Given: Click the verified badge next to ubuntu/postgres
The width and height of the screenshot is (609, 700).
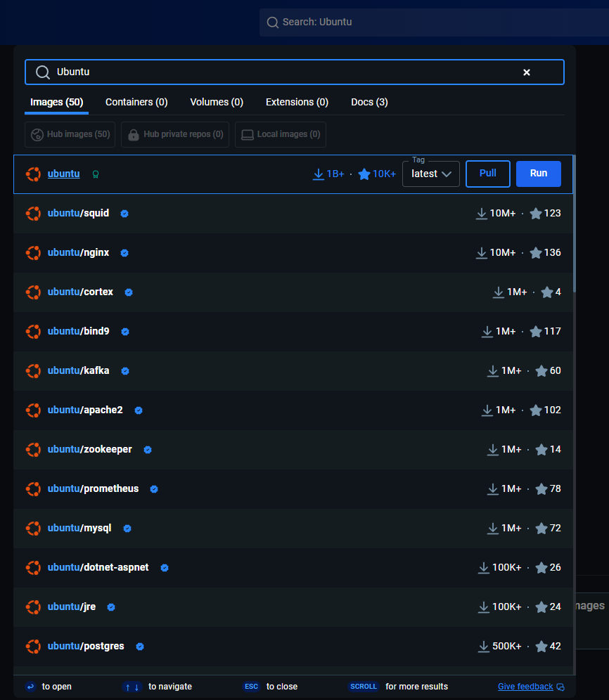Looking at the screenshot, I should (x=140, y=646).
